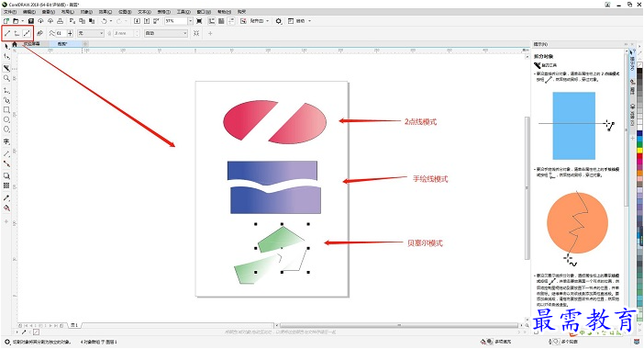Click the 页1 page tab

[x=74, y=325]
